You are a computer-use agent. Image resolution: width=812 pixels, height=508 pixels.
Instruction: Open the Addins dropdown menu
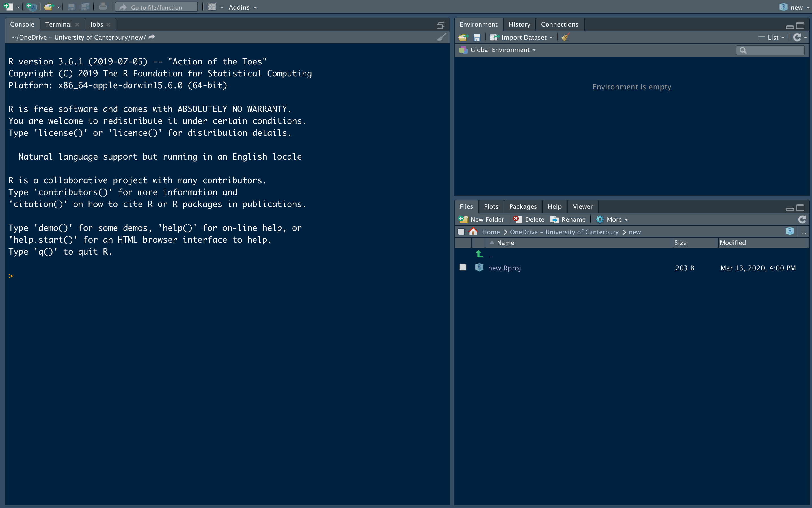coord(243,7)
